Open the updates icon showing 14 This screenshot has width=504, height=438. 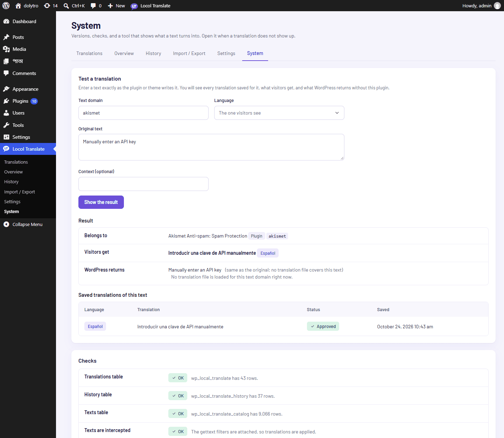point(47,6)
